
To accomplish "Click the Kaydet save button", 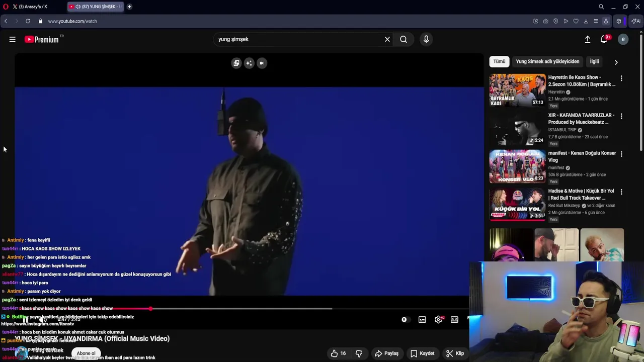I will 422,353.
